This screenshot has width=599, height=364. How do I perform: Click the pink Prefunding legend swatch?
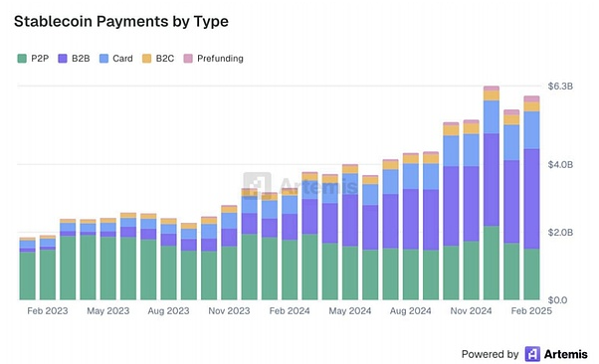188,59
